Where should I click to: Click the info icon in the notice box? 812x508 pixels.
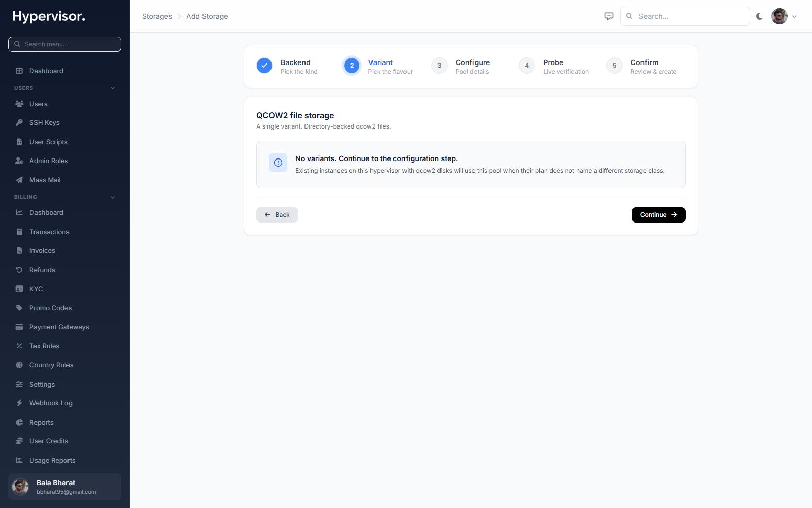278,163
